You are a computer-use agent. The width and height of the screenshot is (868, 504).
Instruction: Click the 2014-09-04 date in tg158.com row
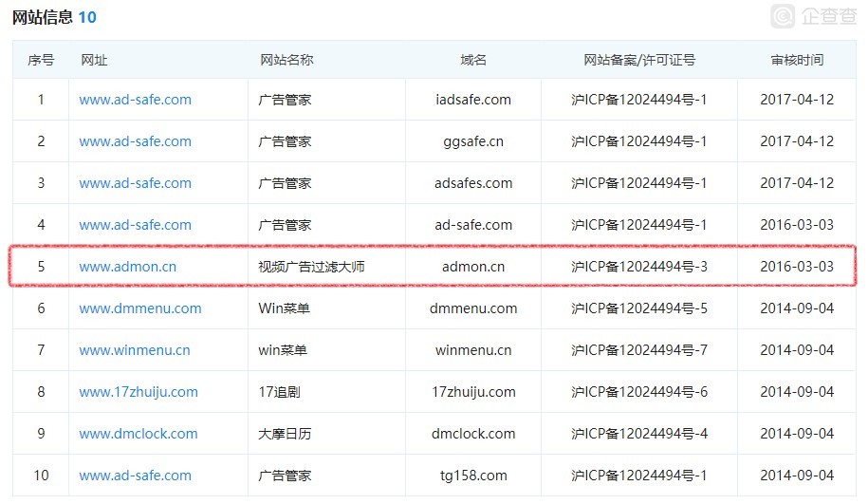pyautogui.click(x=797, y=476)
